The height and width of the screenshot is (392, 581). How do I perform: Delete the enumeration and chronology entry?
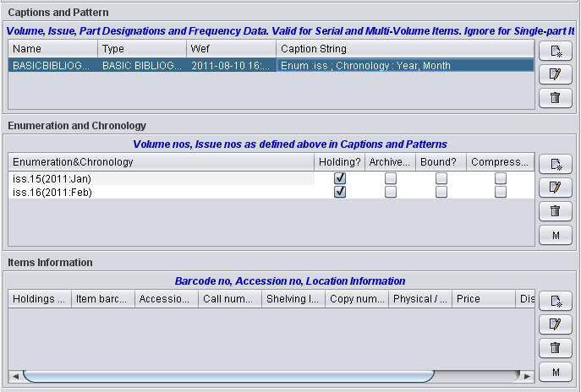point(555,211)
